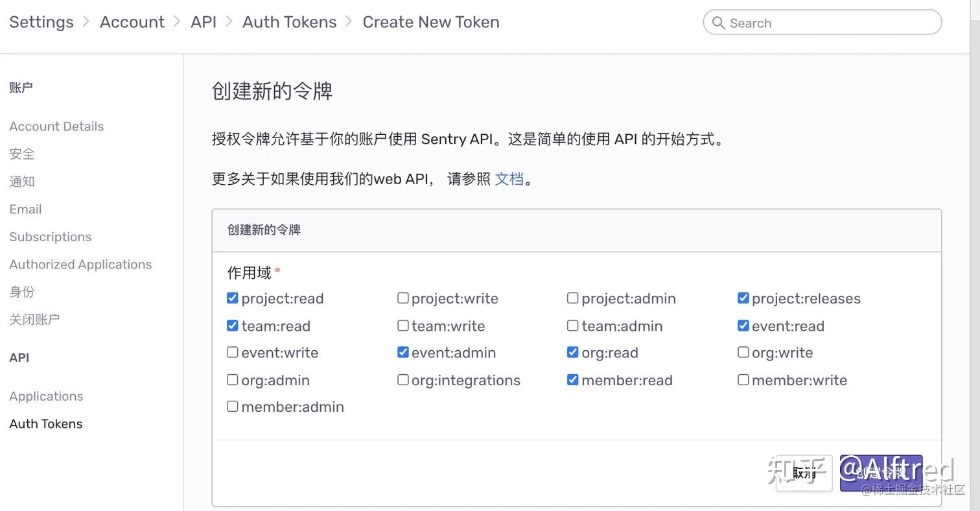The height and width of the screenshot is (511, 980).
Task: Open Account from the breadcrumb trail
Action: [x=132, y=21]
